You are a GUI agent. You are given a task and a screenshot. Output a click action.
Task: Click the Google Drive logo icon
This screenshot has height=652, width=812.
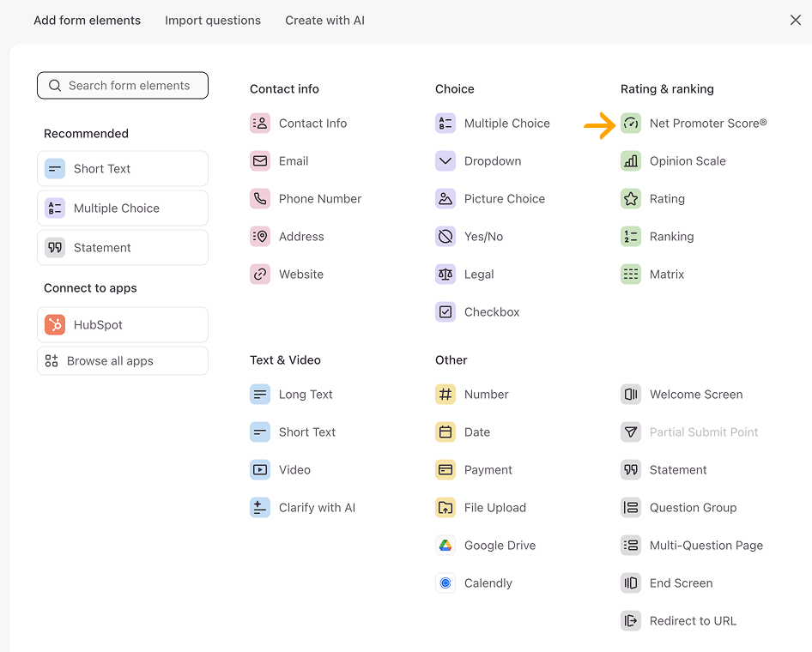coord(445,546)
